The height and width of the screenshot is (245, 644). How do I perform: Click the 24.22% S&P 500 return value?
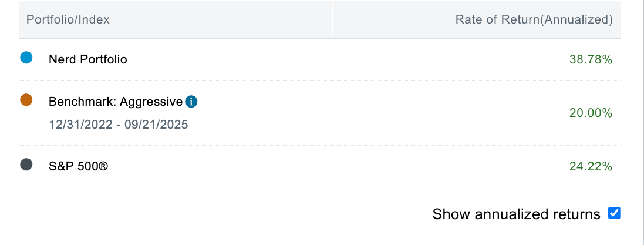(591, 166)
